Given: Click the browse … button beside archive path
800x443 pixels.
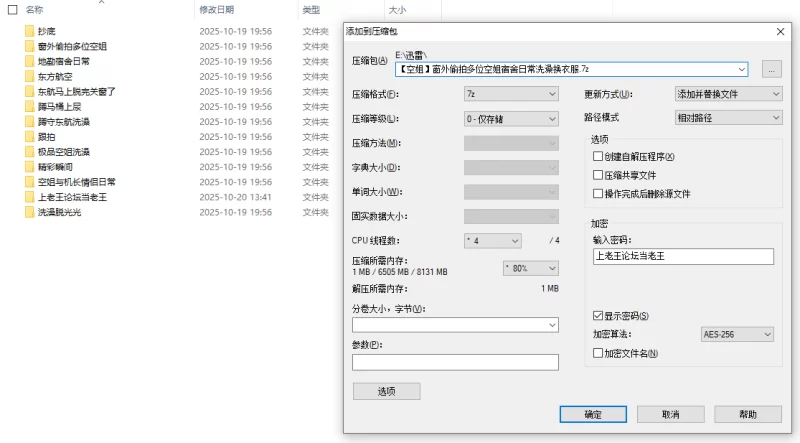Looking at the screenshot, I should point(771,69).
